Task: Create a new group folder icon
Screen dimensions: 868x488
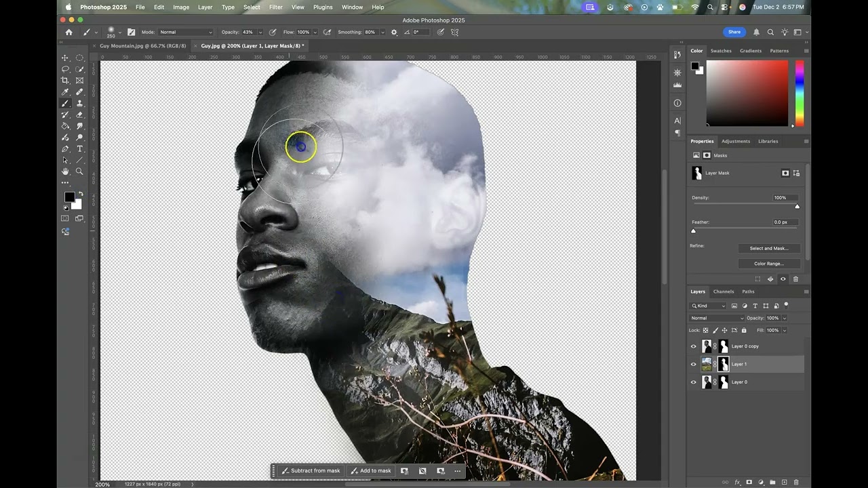Action: [772, 482]
